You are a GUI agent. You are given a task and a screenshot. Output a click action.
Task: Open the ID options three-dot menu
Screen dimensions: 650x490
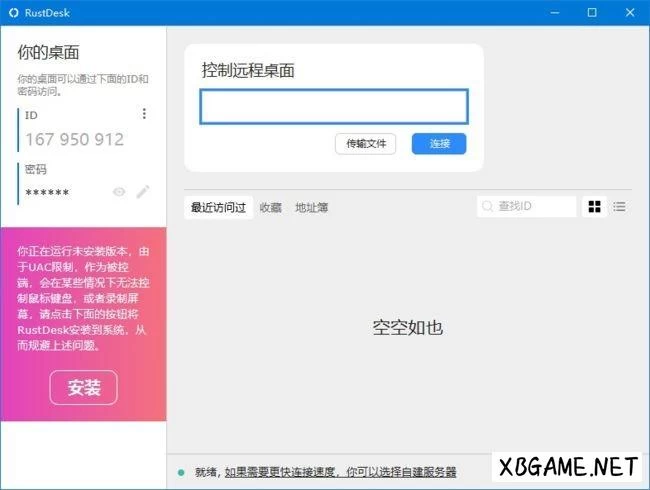click(x=144, y=114)
